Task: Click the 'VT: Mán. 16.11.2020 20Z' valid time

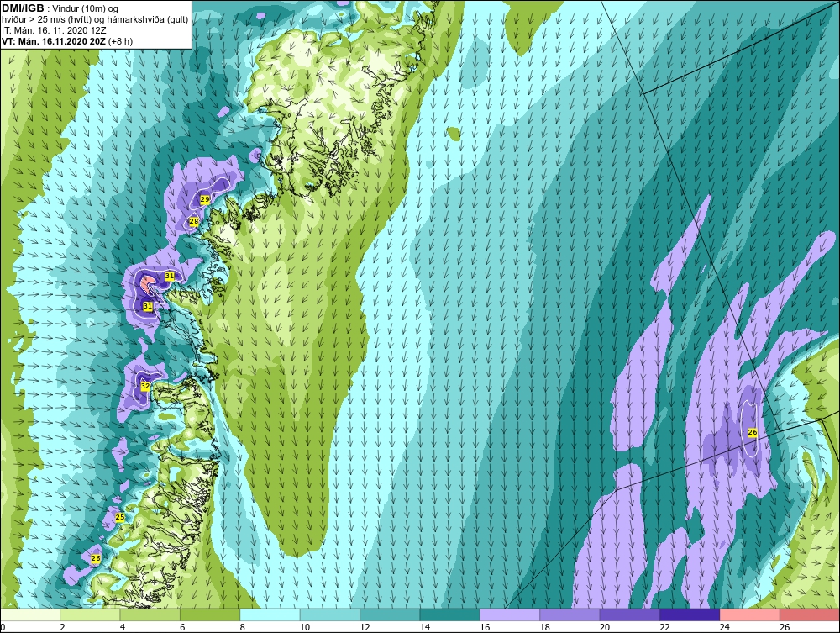Action: [x=54, y=40]
